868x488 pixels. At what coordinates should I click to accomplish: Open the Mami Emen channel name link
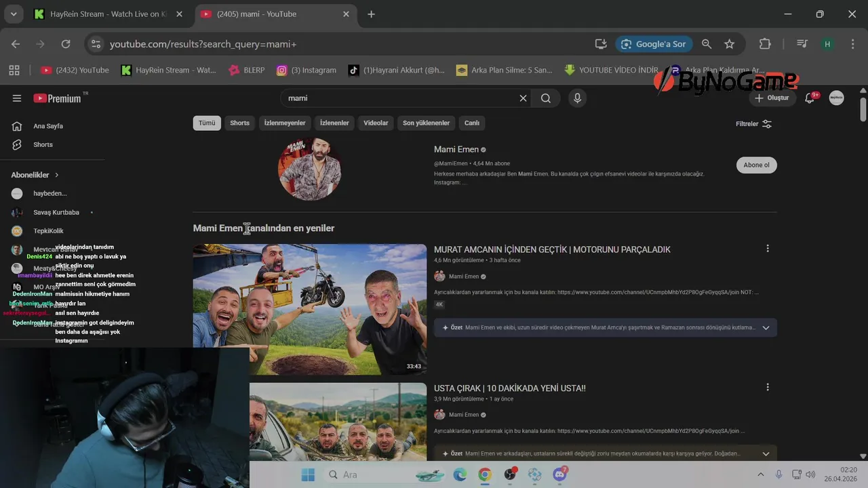pyautogui.click(x=456, y=149)
